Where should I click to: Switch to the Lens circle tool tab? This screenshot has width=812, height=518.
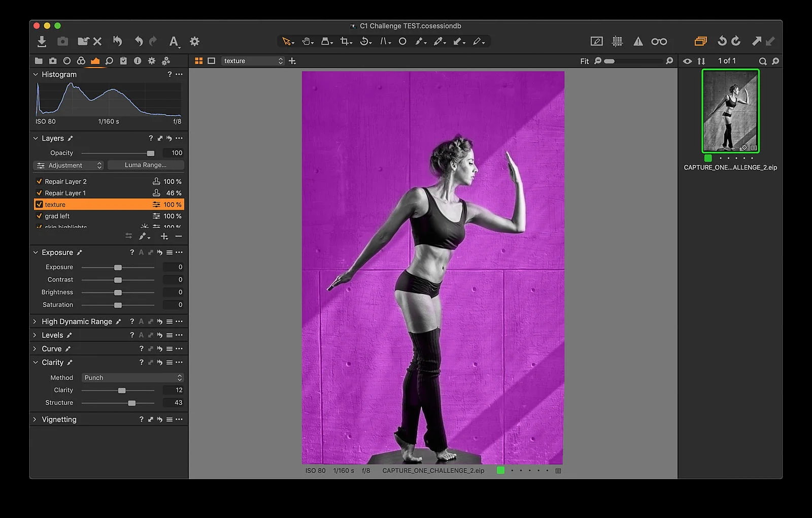pos(66,61)
